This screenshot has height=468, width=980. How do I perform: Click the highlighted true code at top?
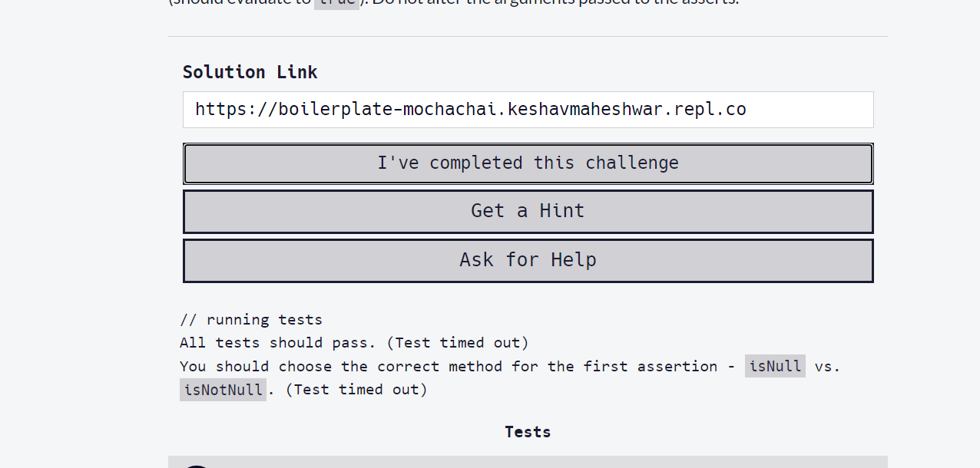pyautogui.click(x=336, y=3)
